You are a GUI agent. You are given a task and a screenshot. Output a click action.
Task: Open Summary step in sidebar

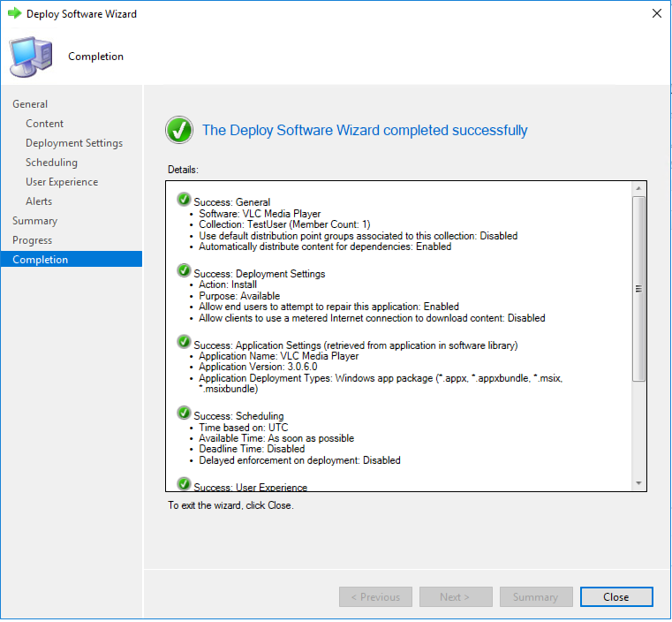click(34, 221)
